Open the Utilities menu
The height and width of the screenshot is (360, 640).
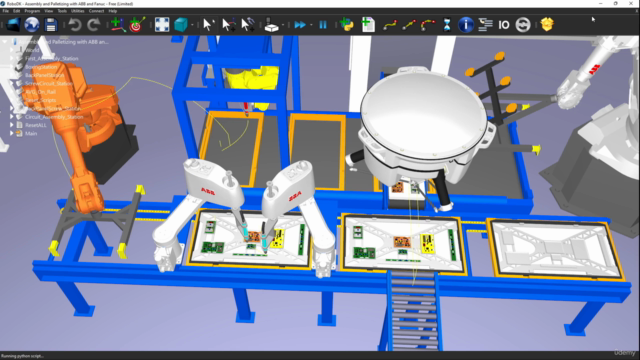(78, 11)
